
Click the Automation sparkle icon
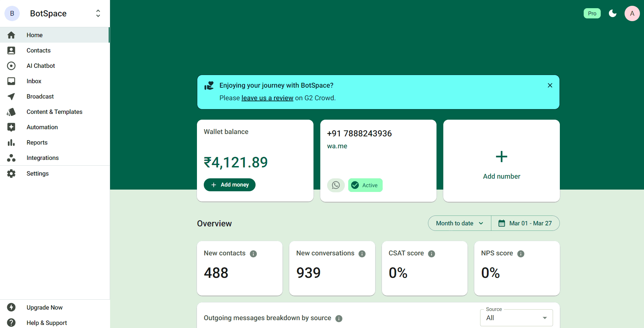(11, 127)
